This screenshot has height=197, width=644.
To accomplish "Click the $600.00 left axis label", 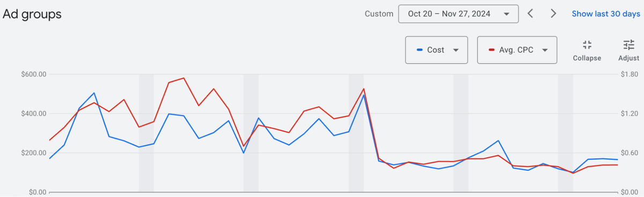I will point(32,74).
